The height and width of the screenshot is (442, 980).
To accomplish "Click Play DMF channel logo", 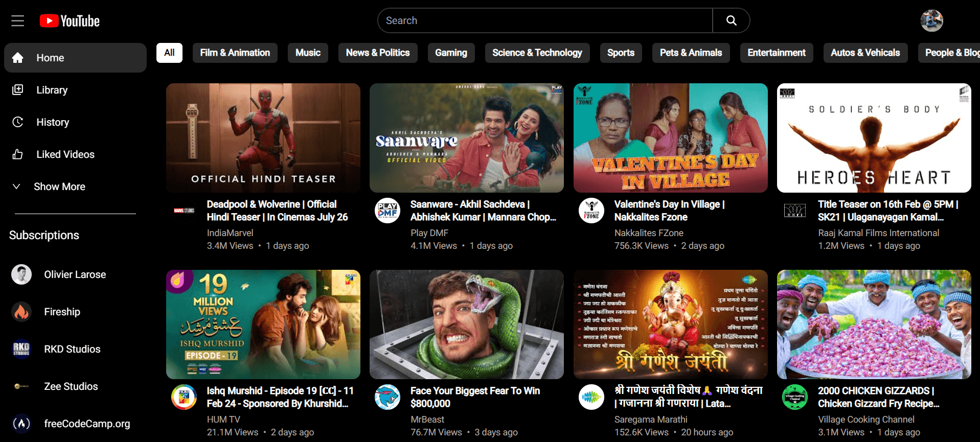I will 388,211.
